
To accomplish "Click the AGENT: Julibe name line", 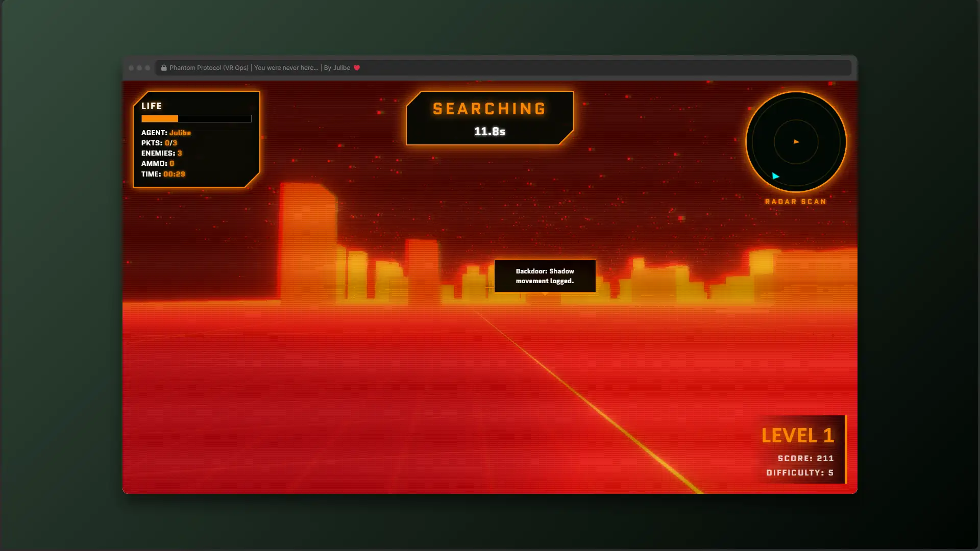I will 166,133.
